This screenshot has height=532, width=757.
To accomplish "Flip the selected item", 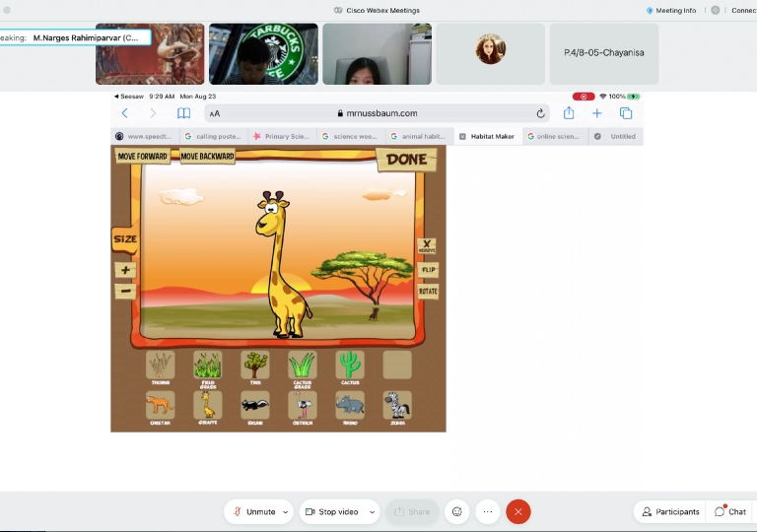I will [x=428, y=269].
